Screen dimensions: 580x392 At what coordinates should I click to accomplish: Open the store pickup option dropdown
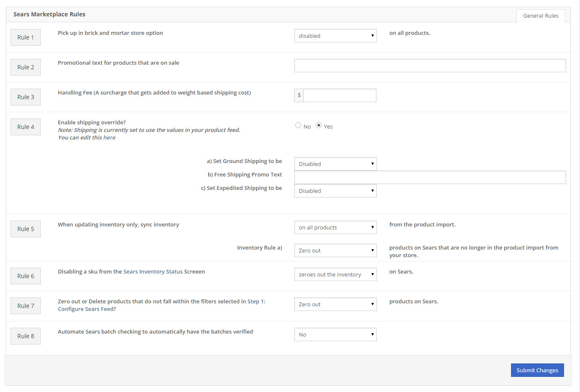tap(335, 36)
